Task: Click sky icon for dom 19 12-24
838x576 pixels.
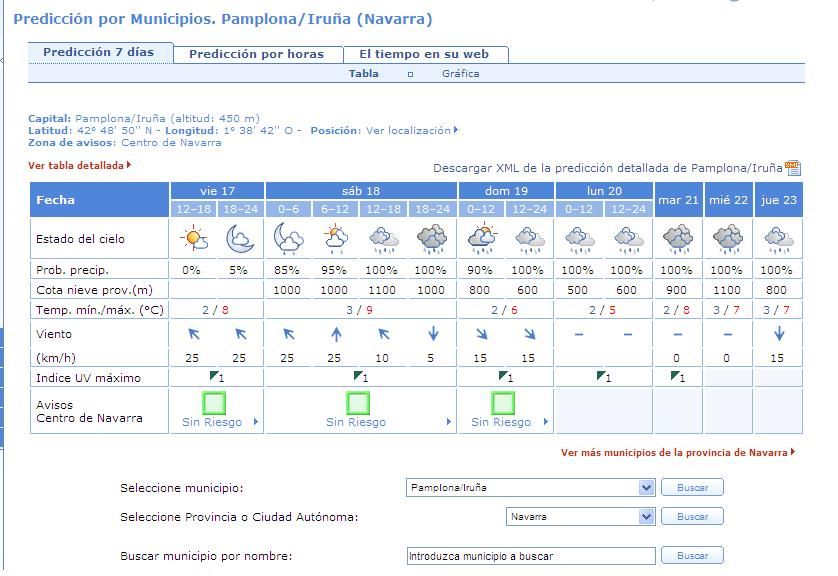Action: [x=529, y=239]
